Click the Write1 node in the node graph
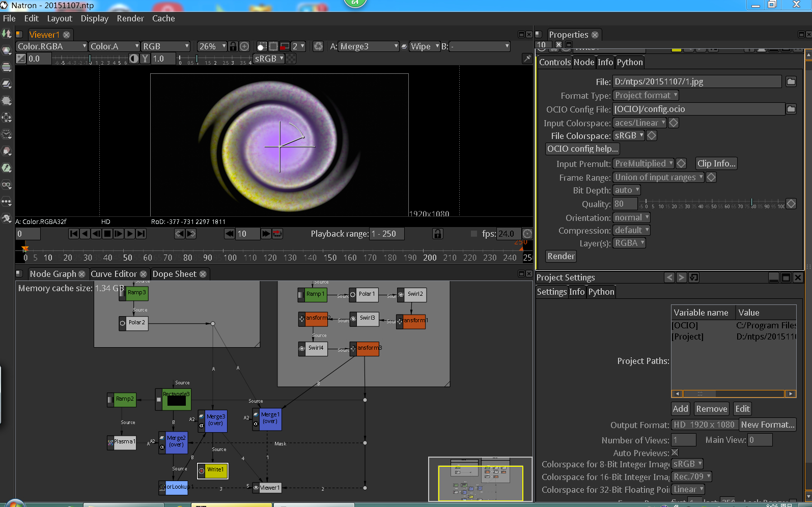Image resolution: width=812 pixels, height=507 pixels. point(215,470)
